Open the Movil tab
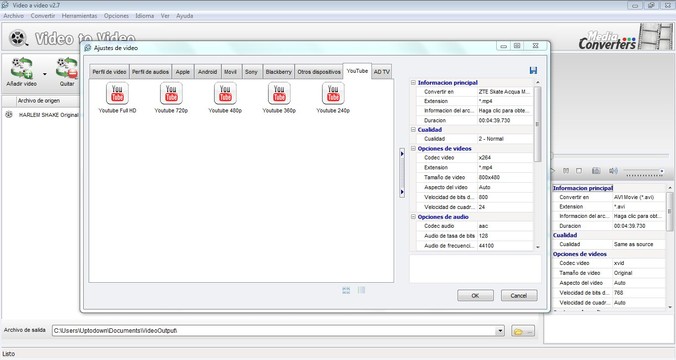 coord(231,72)
